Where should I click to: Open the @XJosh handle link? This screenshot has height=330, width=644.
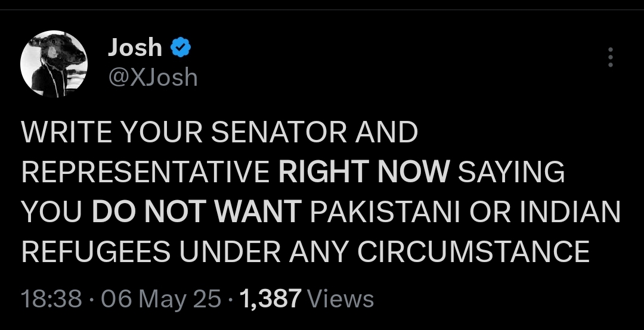click(x=152, y=77)
